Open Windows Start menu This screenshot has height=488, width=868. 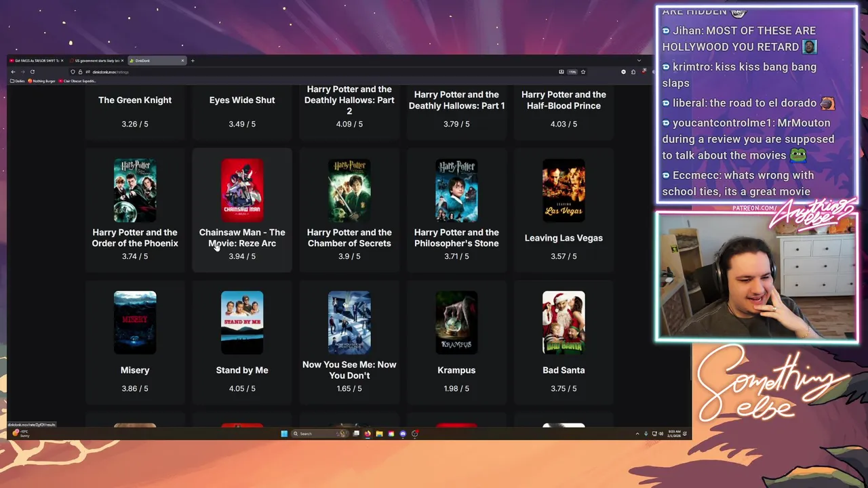(283, 434)
